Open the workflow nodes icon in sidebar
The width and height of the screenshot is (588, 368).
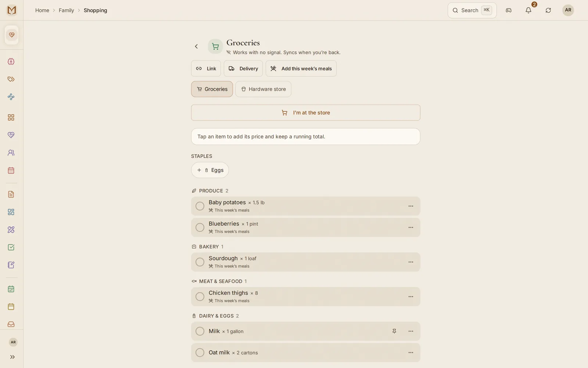pyautogui.click(x=11, y=97)
